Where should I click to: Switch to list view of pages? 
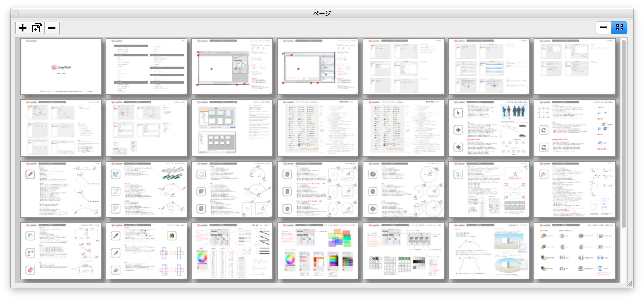point(603,28)
